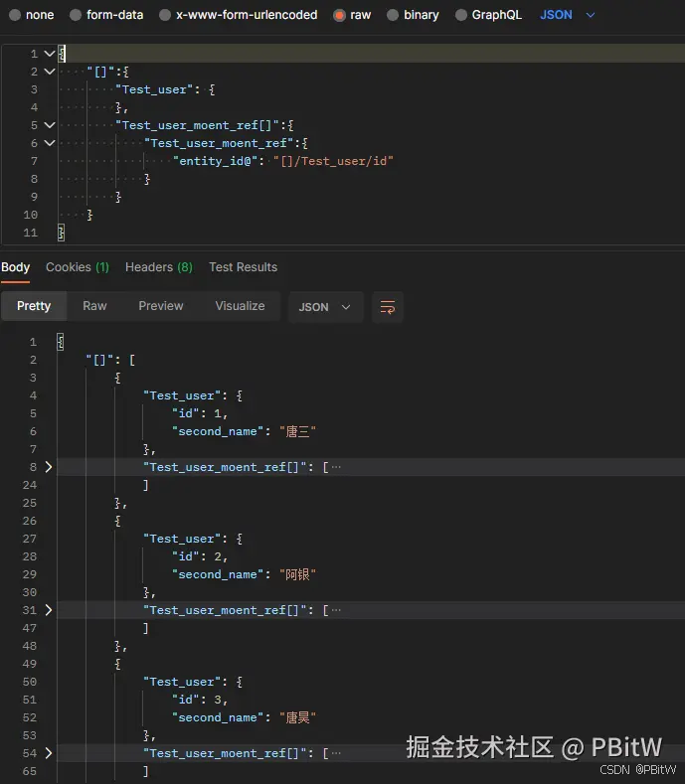Image resolution: width=685 pixels, height=784 pixels.
Task: Select the GraphQL body radio button
Action: point(461,15)
